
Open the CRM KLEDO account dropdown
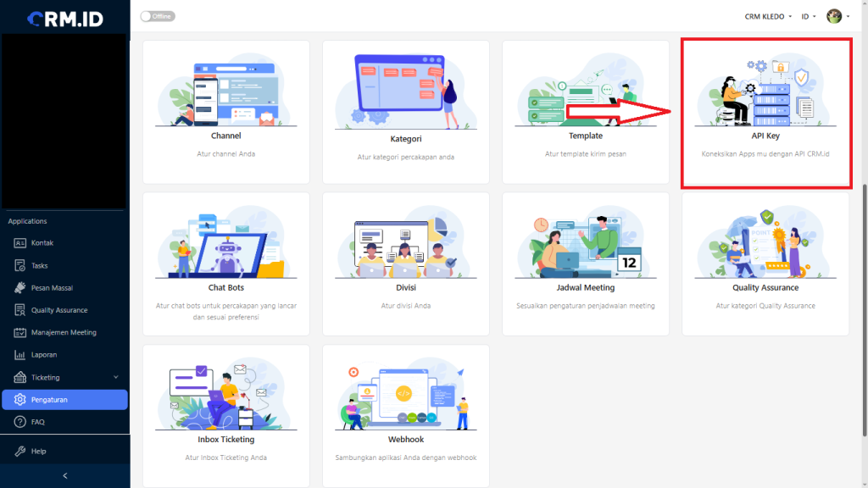(768, 17)
